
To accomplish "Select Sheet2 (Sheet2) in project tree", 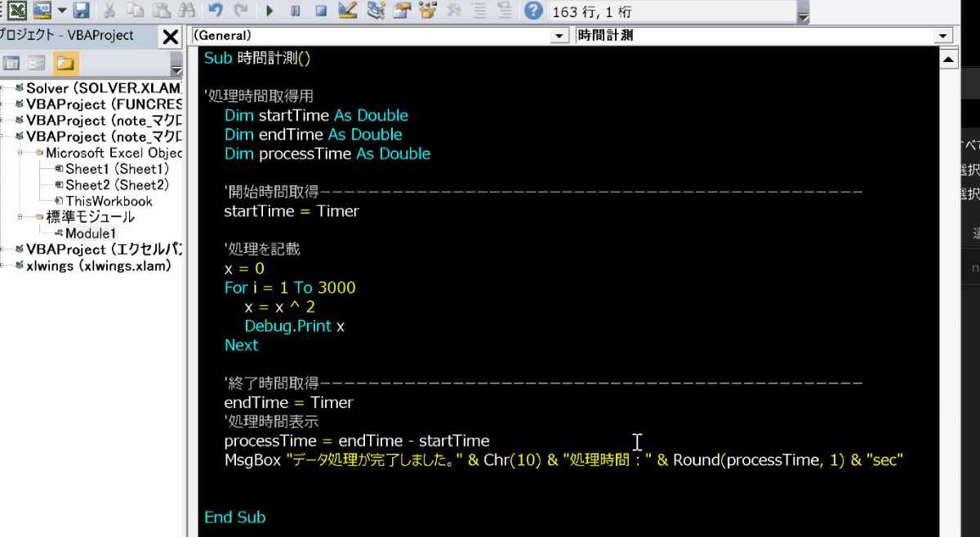I will [117, 185].
